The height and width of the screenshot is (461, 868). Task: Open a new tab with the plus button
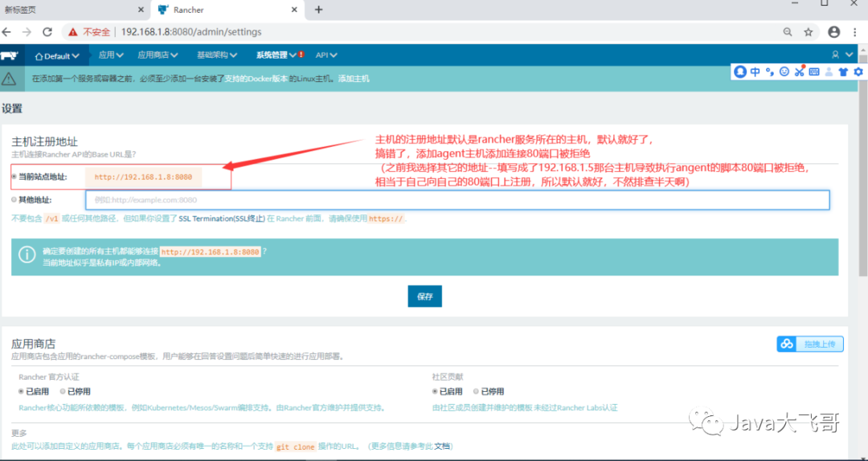coord(318,10)
